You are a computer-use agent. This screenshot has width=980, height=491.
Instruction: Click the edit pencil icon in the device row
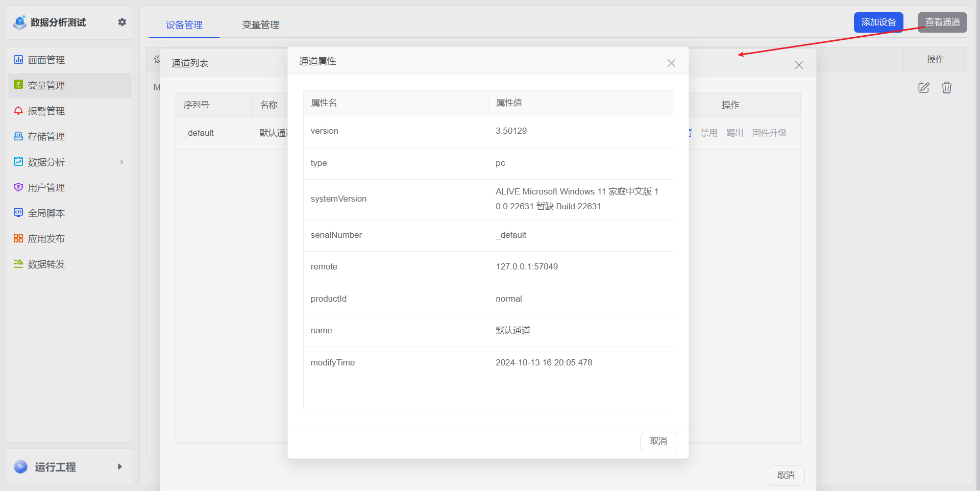click(x=923, y=88)
